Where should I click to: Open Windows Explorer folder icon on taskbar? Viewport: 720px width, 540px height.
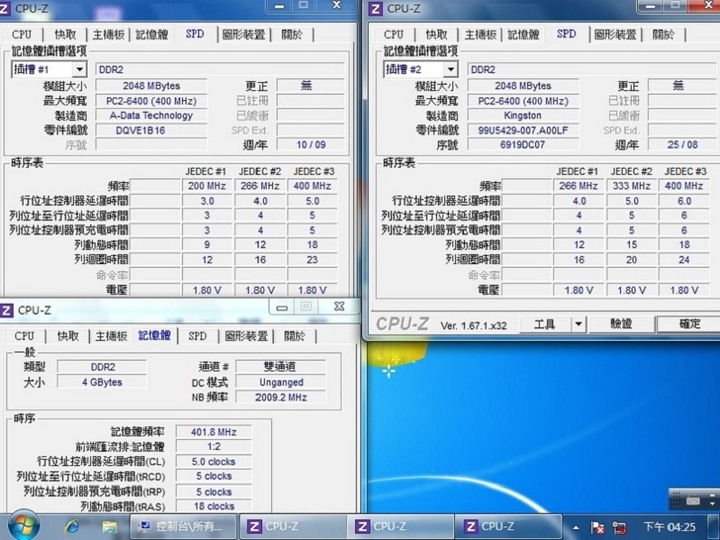110,527
